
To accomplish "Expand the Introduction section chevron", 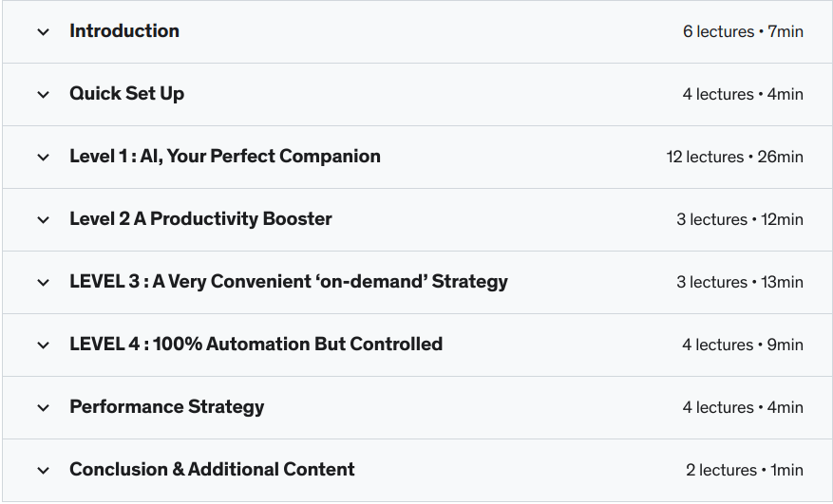I will [43, 32].
